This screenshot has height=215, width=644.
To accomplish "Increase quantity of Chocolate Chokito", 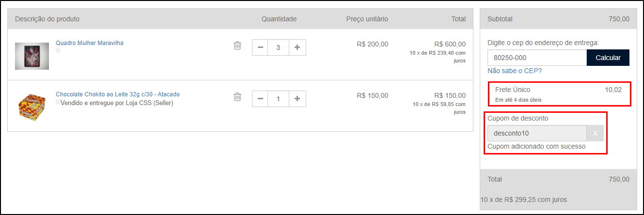I will click(x=298, y=99).
